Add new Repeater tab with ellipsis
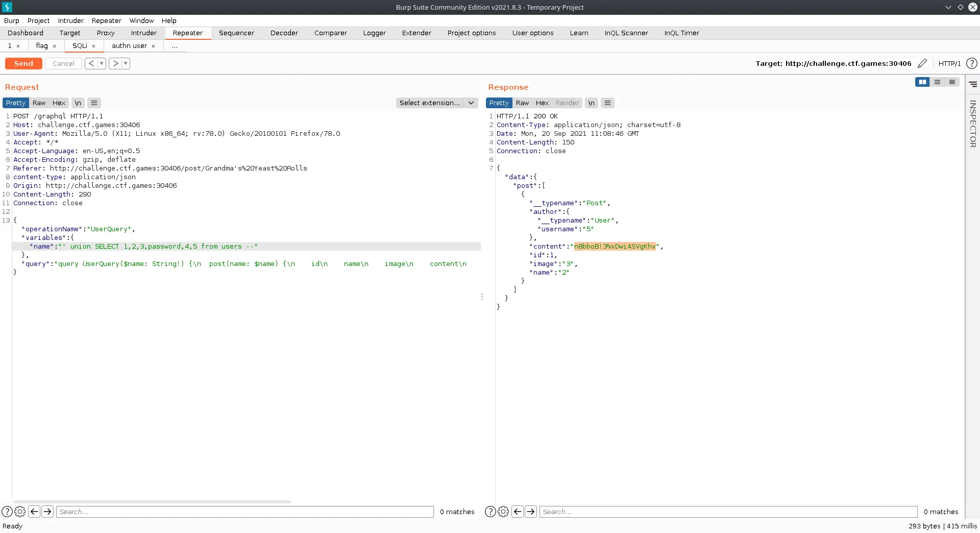The width and height of the screenshot is (980, 533). [x=175, y=45]
